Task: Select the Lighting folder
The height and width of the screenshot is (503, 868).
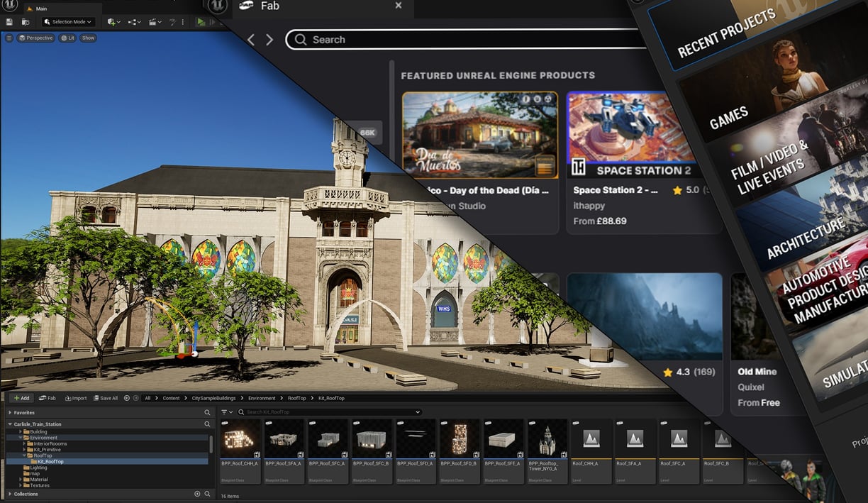Action: 35,468
